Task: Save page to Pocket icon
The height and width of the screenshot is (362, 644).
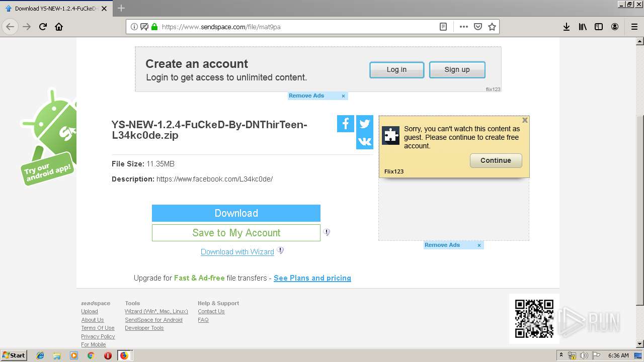Action: tap(478, 27)
